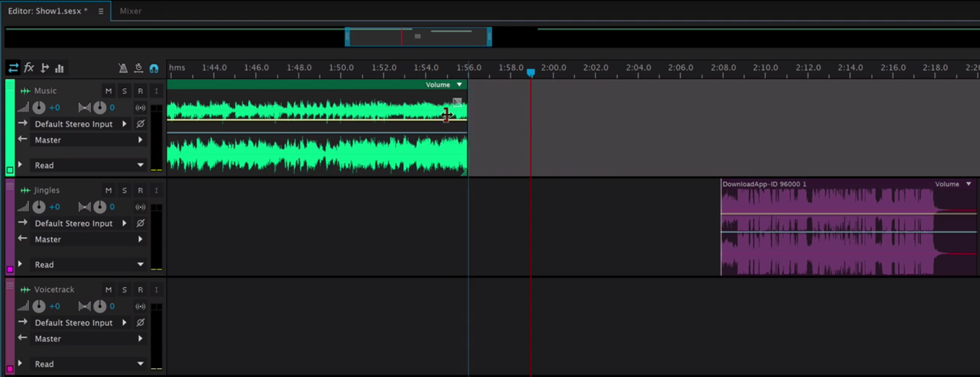Expand Music track automation lanes
The image size is (980, 377).
coord(20,165)
